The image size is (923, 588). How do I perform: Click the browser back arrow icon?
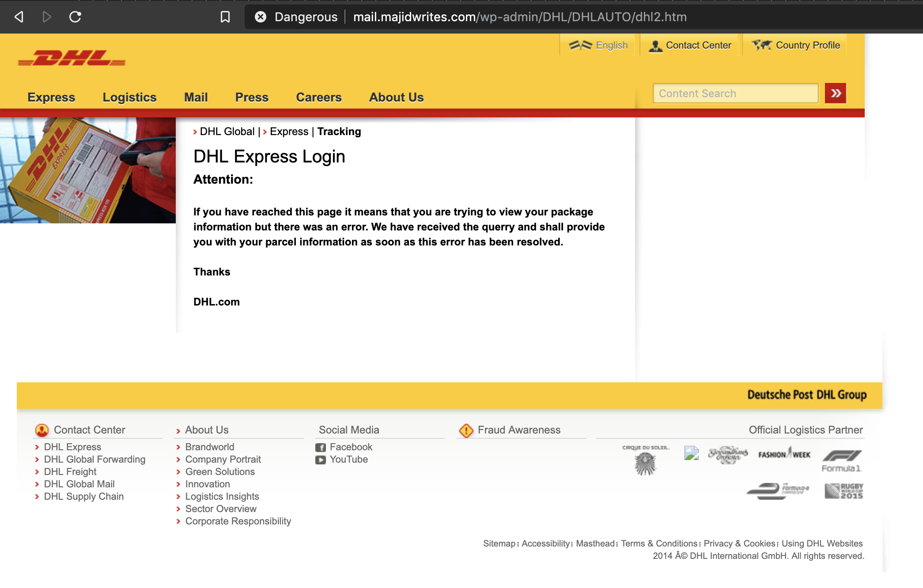pyautogui.click(x=19, y=17)
